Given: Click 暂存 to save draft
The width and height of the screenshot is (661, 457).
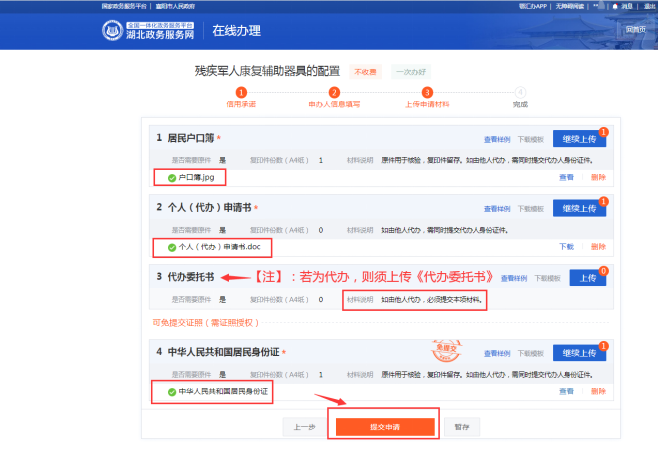Looking at the screenshot, I should (x=461, y=426).
